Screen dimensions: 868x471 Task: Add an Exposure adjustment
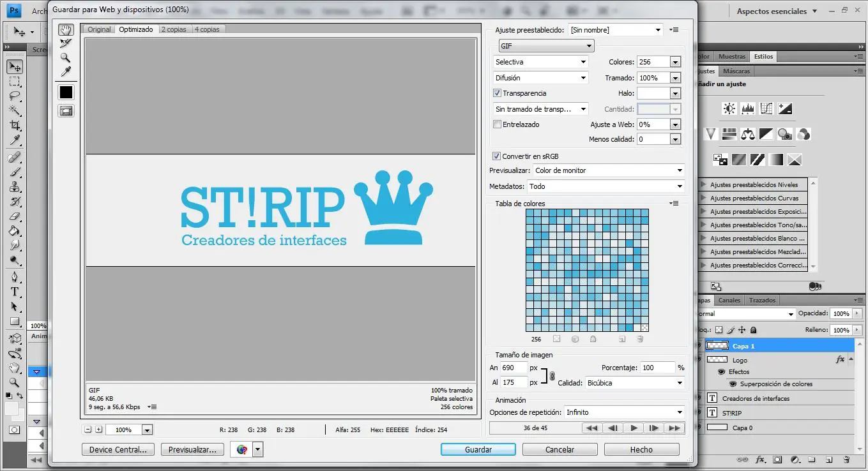[786, 108]
